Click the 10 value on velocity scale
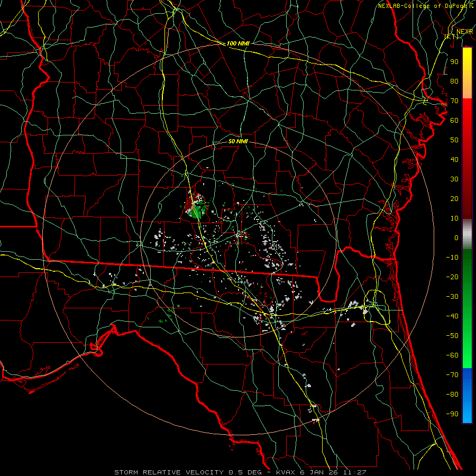Screen dimensions: 476x476 (454, 218)
